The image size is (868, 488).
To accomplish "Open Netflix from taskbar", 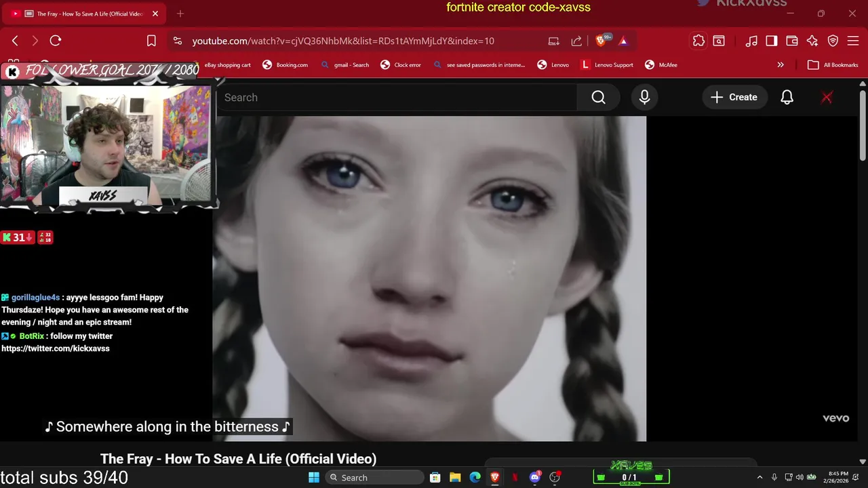I will pos(515,478).
